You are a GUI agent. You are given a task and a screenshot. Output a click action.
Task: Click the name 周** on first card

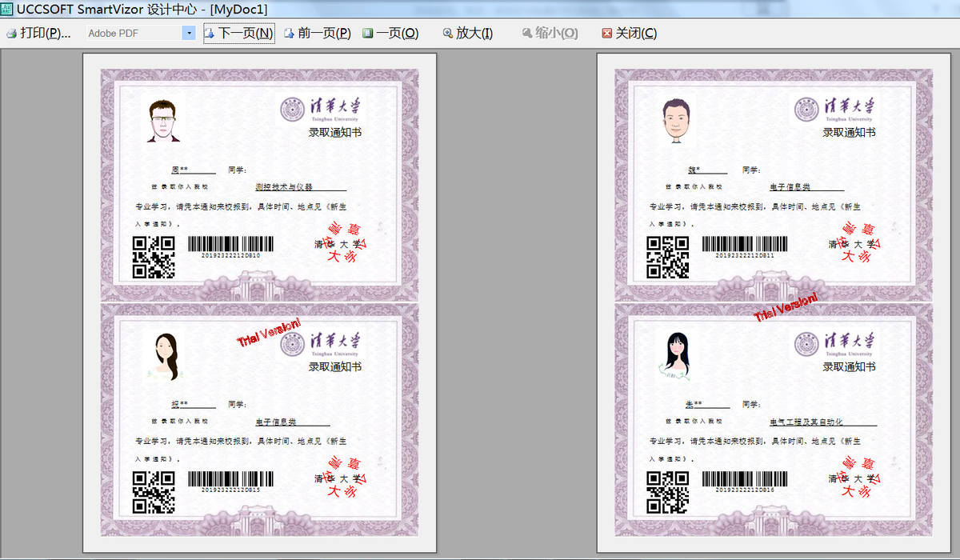[x=180, y=170]
